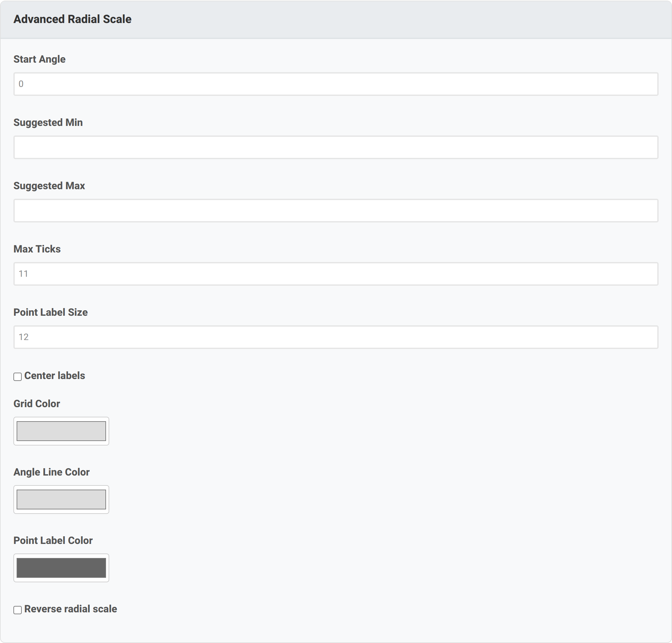672x643 pixels.
Task: Click the Max Ticks label
Action: click(x=37, y=249)
